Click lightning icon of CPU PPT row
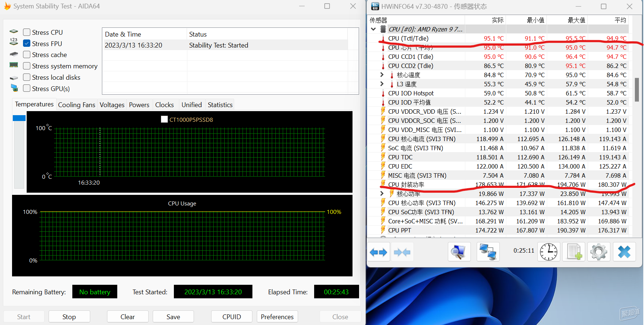Screen dimensions: 644x325 pyautogui.click(x=383, y=230)
